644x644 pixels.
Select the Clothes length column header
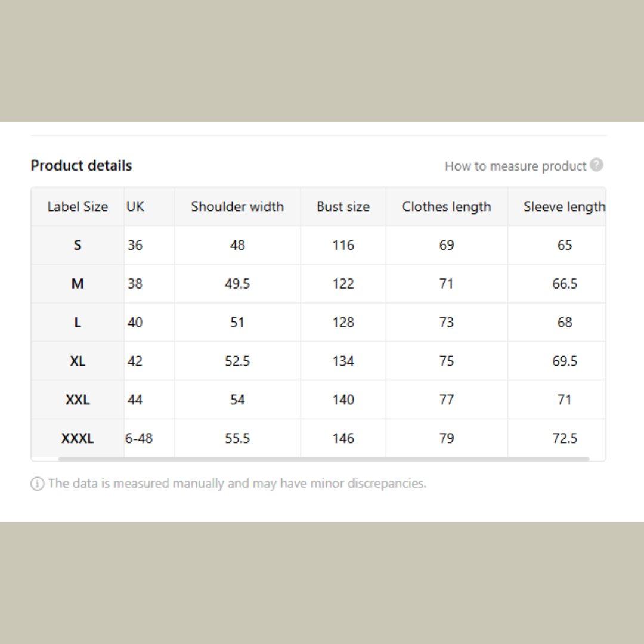point(447,207)
